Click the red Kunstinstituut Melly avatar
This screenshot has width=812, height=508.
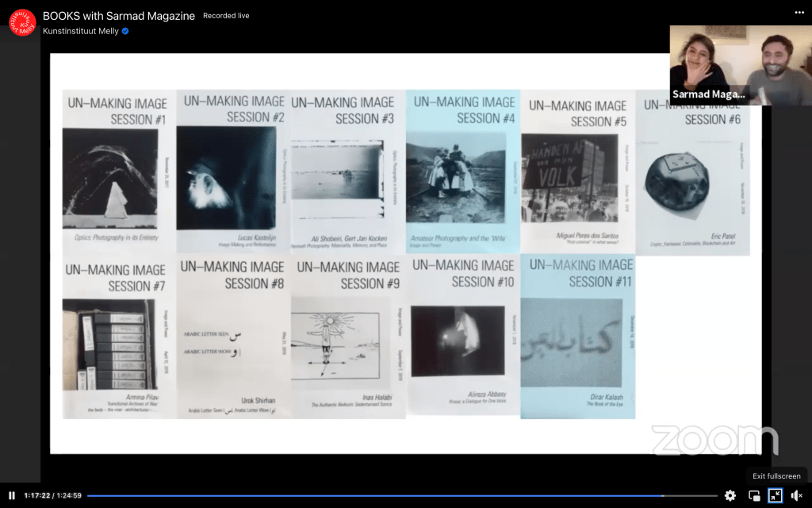point(22,22)
